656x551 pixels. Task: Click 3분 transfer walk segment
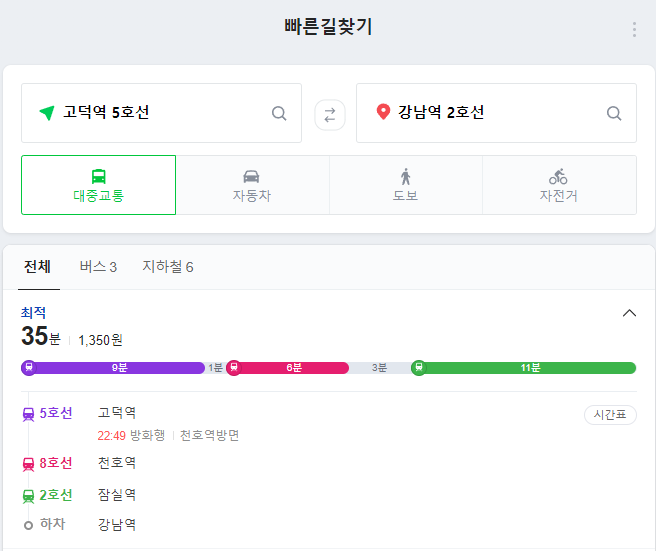click(379, 368)
